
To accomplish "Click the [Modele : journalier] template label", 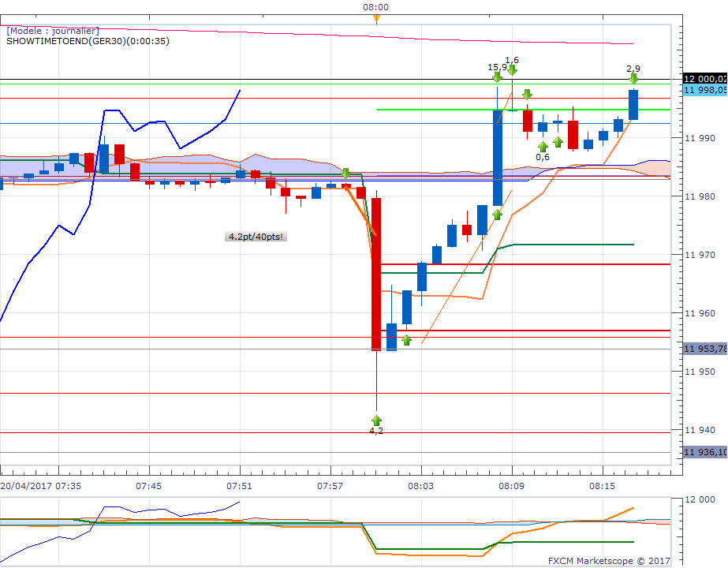I will [x=53, y=31].
